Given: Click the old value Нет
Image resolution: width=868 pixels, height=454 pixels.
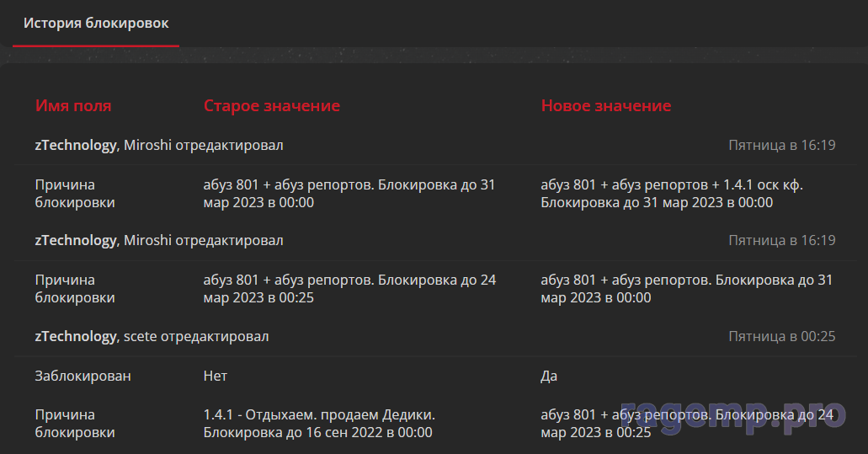Looking at the screenshot, I should (x=216, y=377).
